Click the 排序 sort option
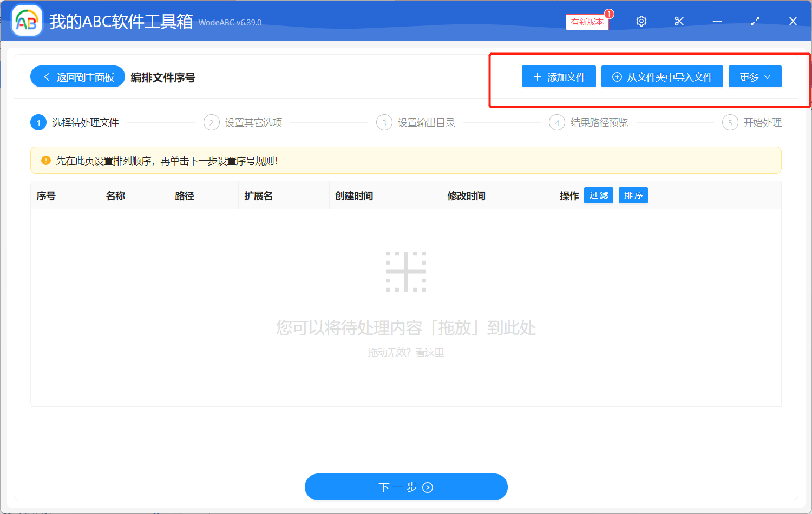 point(633,195)
